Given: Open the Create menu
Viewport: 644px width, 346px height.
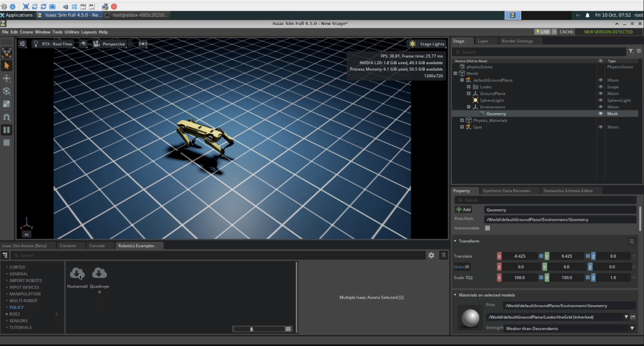Looking at the screenshot, I should 26,32.
